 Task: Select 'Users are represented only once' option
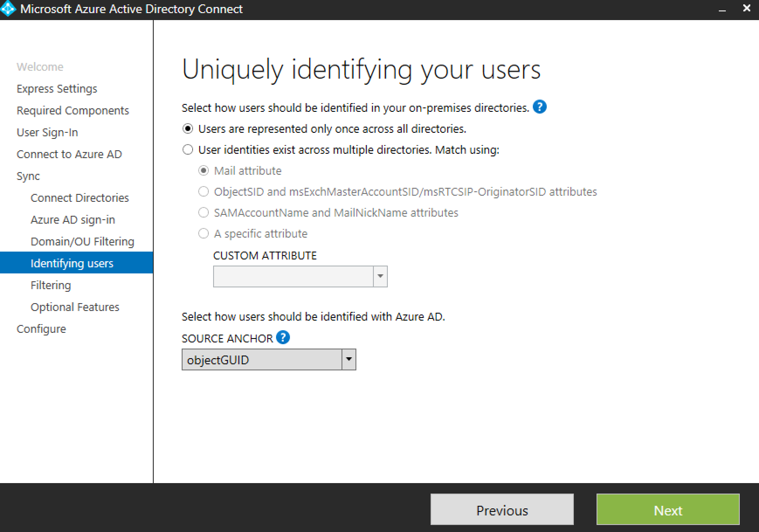188,129
